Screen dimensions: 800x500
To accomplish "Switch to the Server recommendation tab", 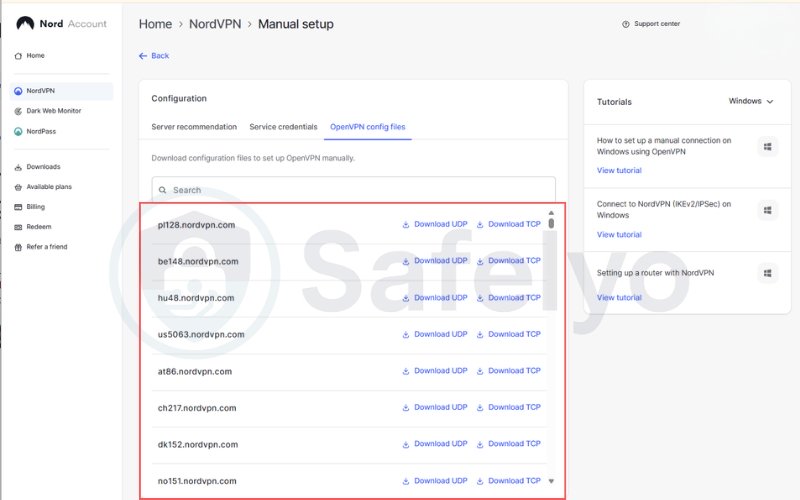I will click(x=194, y=127).
